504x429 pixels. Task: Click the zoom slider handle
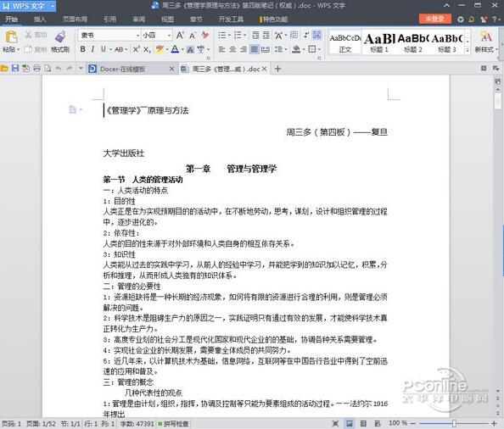454,424
